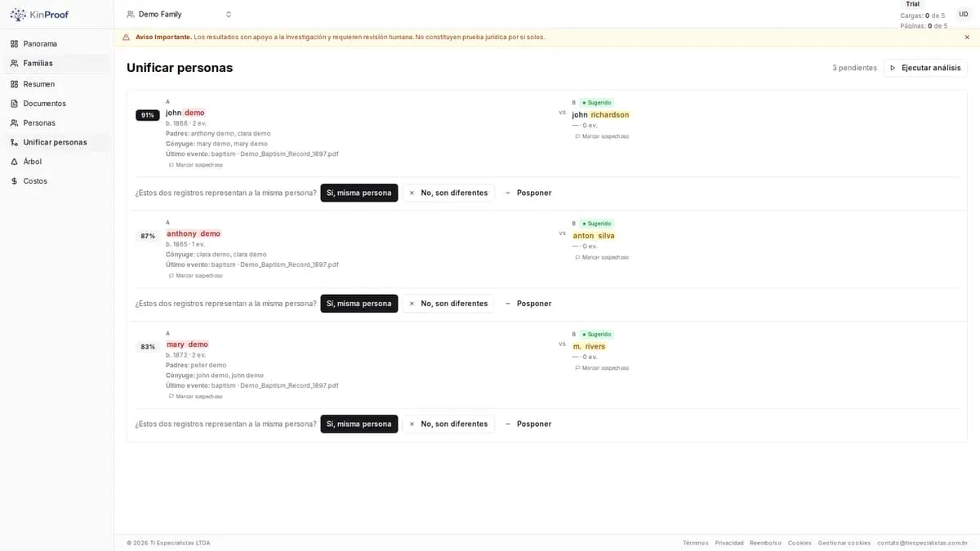
Task: Click the 91% match score badge
Action: (148, 115)
